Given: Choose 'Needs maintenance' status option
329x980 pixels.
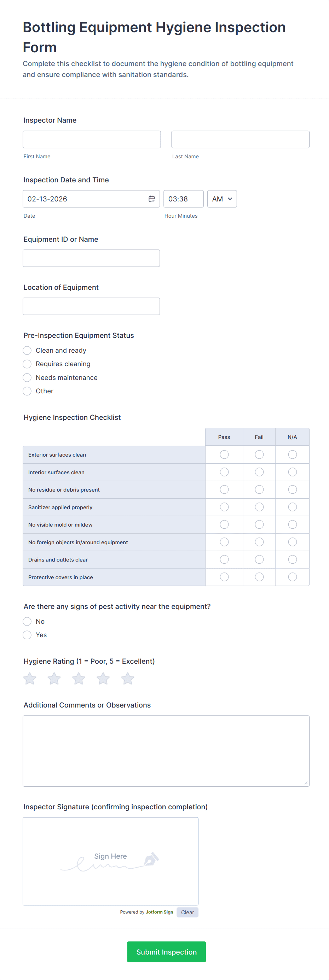Looking at the screenshot, I should pos(27,378).
